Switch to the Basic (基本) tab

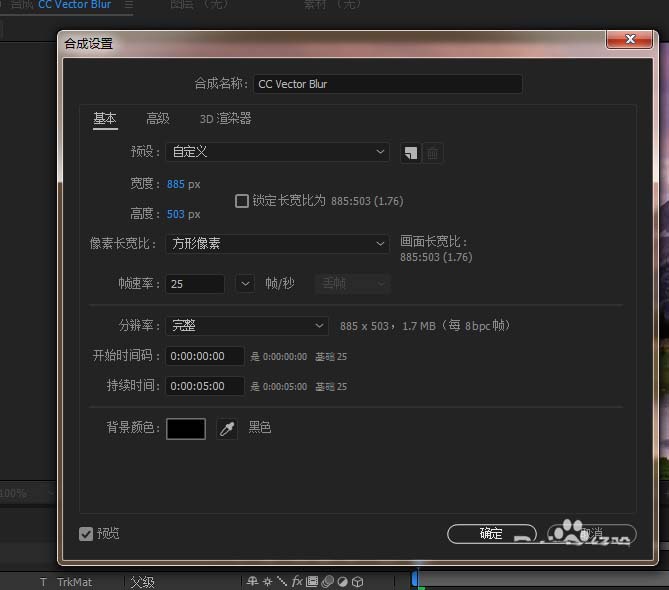[105, 119]
